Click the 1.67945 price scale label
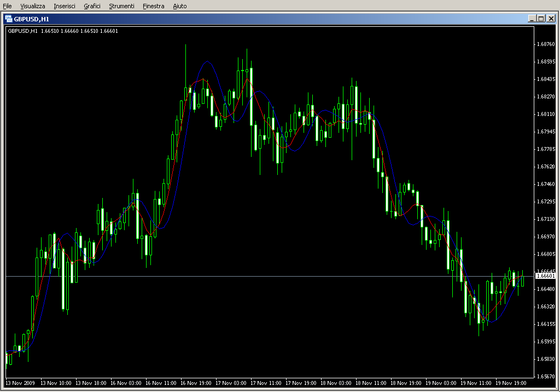 (546, 132)
